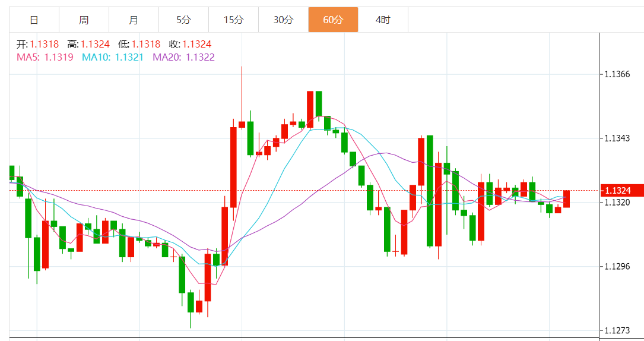
Task: Switch to the 日 daily timeframe tab
Action: click(x=34, y=20)
